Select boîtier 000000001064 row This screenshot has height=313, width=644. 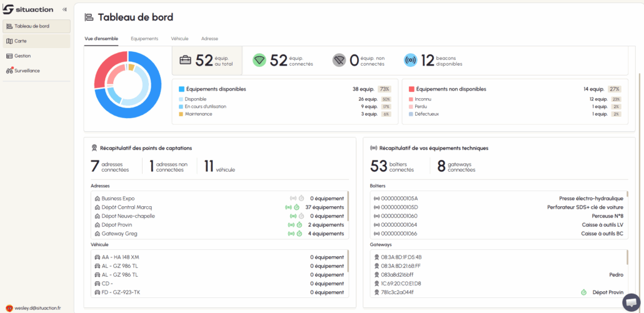pos(498,225)
